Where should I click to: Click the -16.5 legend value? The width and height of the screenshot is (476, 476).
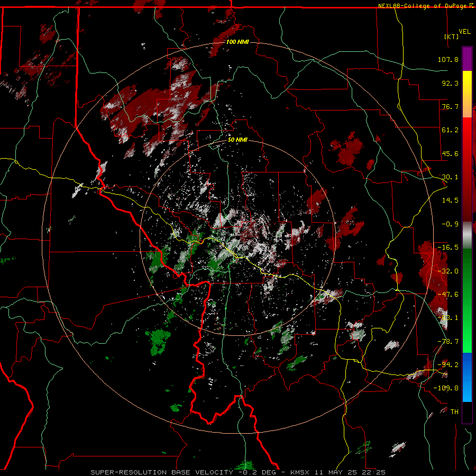coord(448,248)
